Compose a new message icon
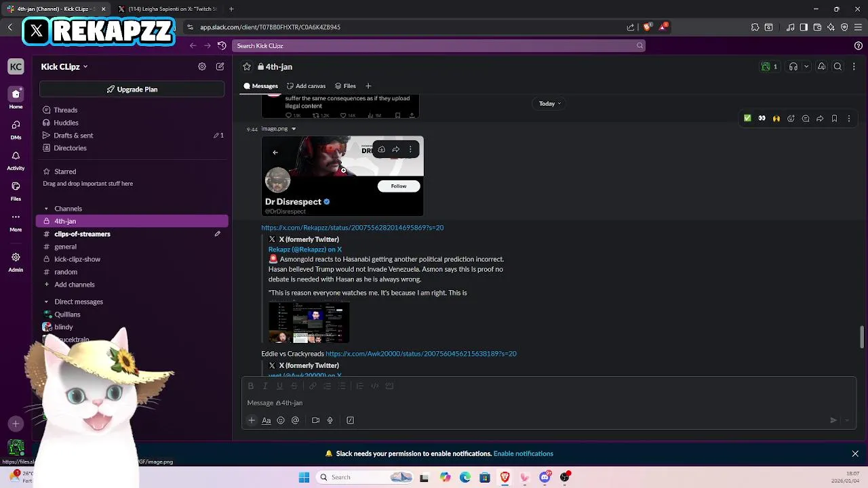The image size is (868, 488). pyautogui.click(x=220, y=66)
